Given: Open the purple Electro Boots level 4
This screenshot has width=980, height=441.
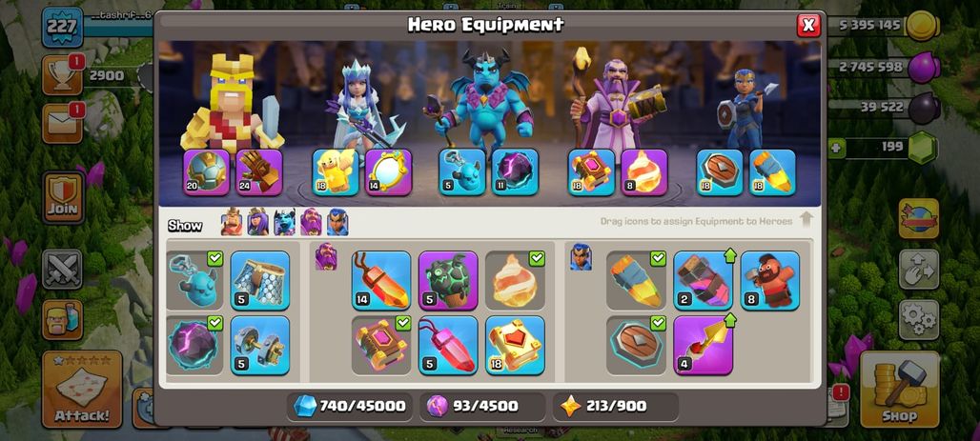Looking at the screenshot, I should pyautogui.click(x=704, y=346).
